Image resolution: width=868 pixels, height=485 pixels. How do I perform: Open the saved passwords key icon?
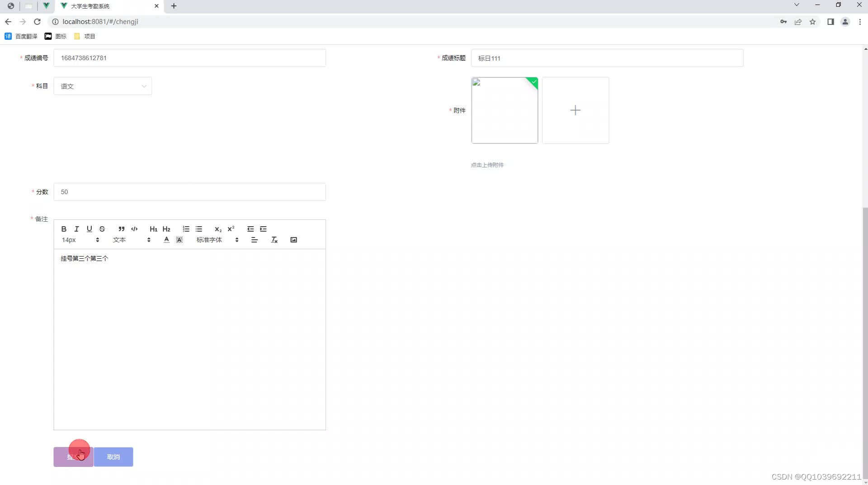783,22
